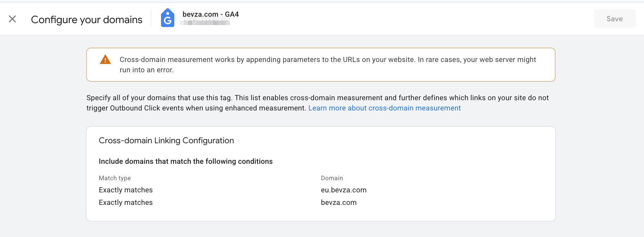Click the blue Google tag icon
This screenshot has width=644, height=237.
tap(167, 18)
